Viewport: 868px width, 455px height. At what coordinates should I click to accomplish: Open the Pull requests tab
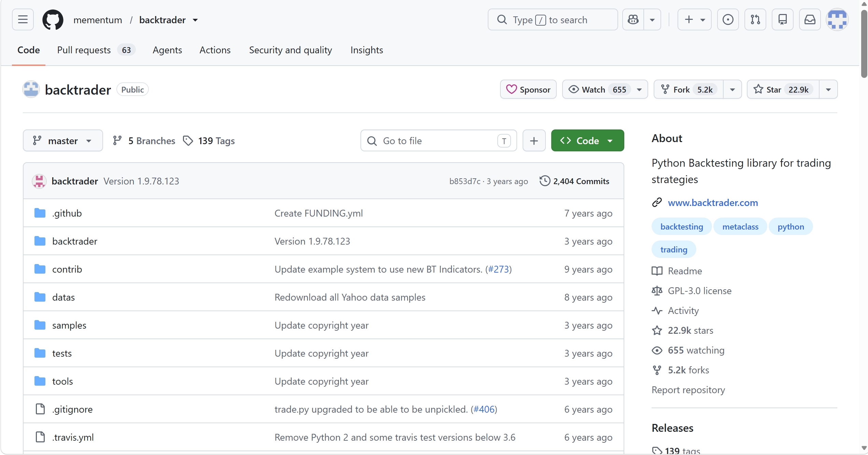96,50
